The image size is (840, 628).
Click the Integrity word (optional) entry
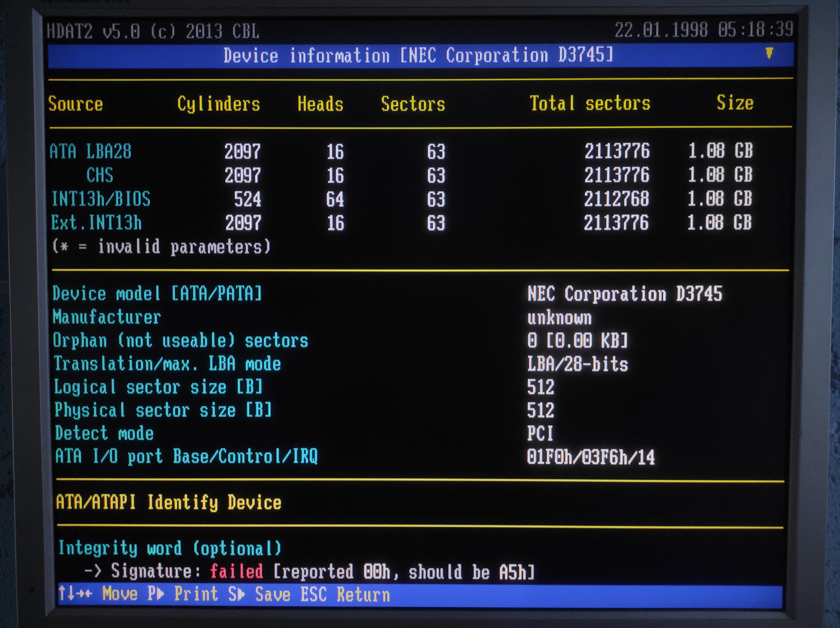pos(170,548)
